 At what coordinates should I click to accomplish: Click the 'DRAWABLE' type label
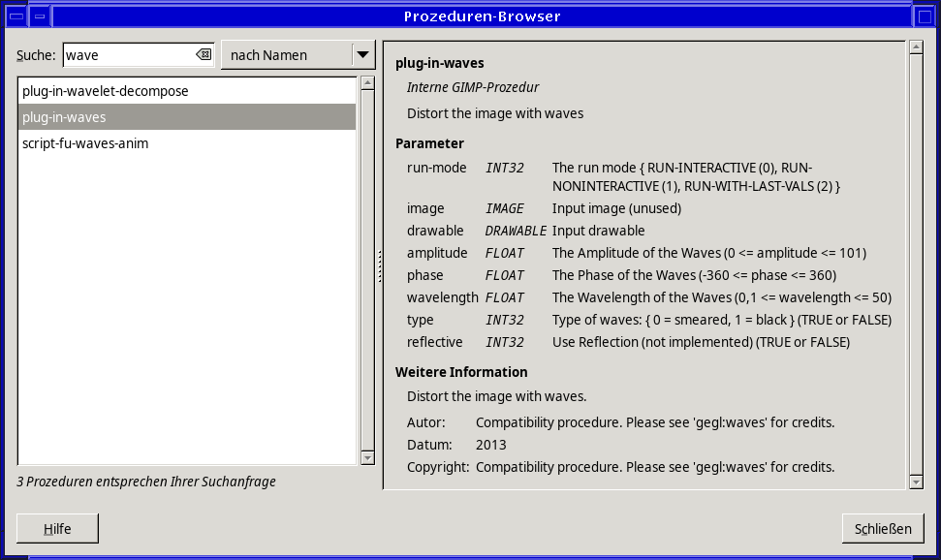click(x=516, y=232)
